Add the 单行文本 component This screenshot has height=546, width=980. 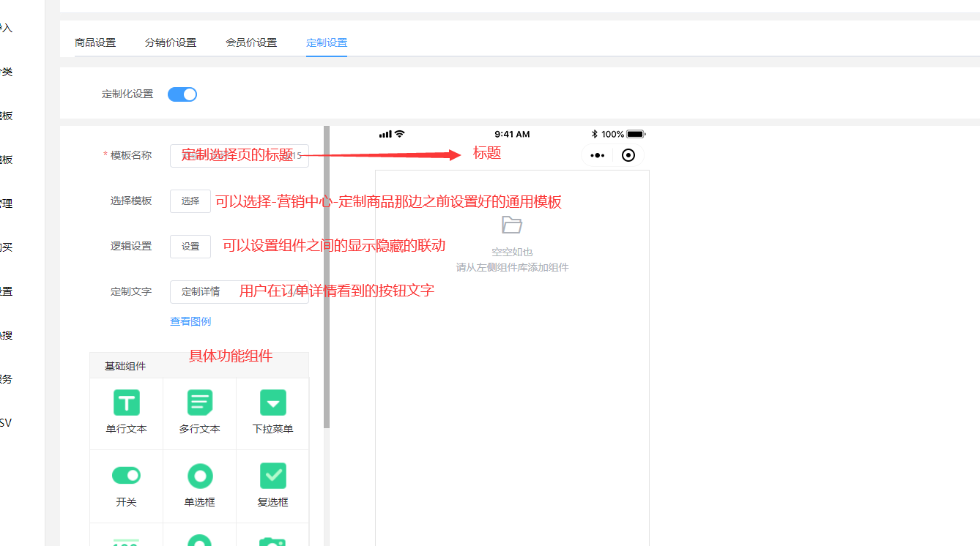pyautogui.click(x=127, y=414)
